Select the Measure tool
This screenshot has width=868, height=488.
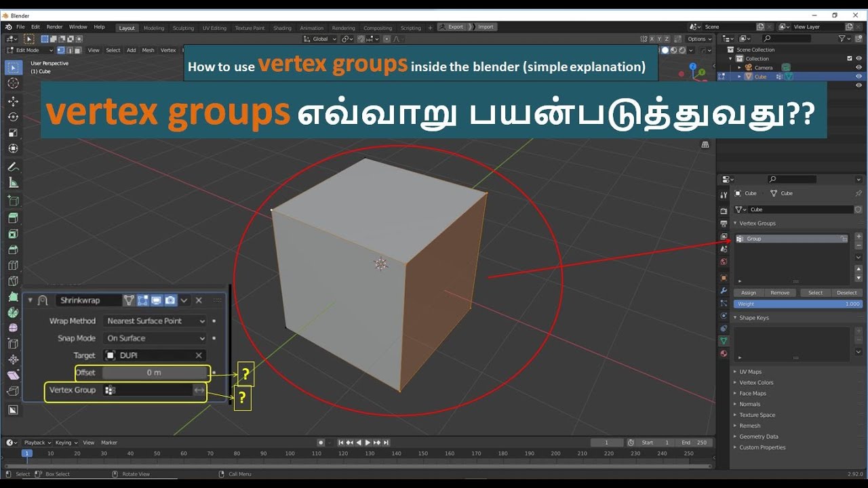(13, 182)
